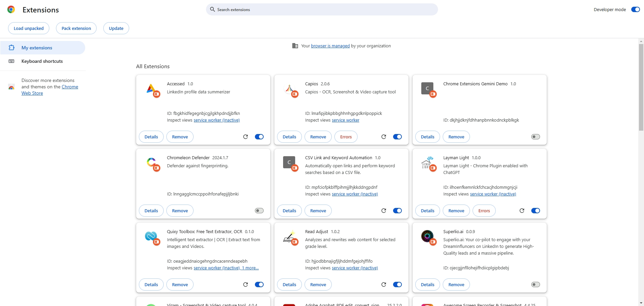Reload the Capios extension
644x306 pixels.
384,137
